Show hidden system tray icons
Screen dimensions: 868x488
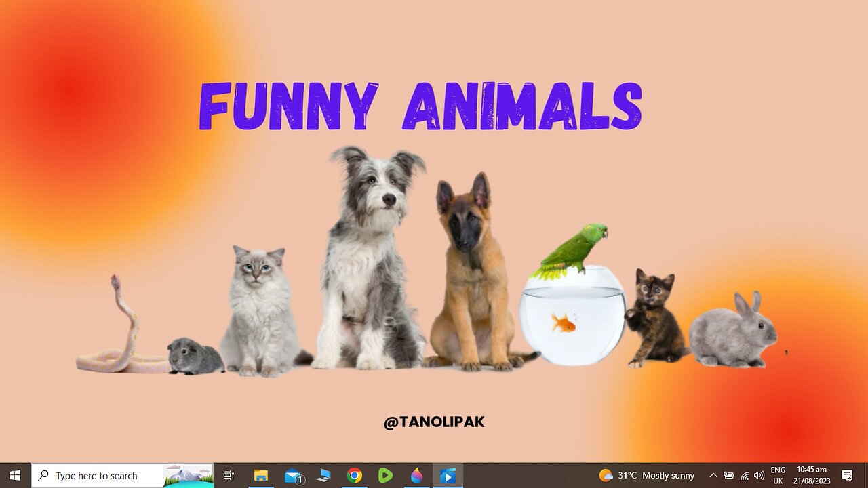coord(713,476)
